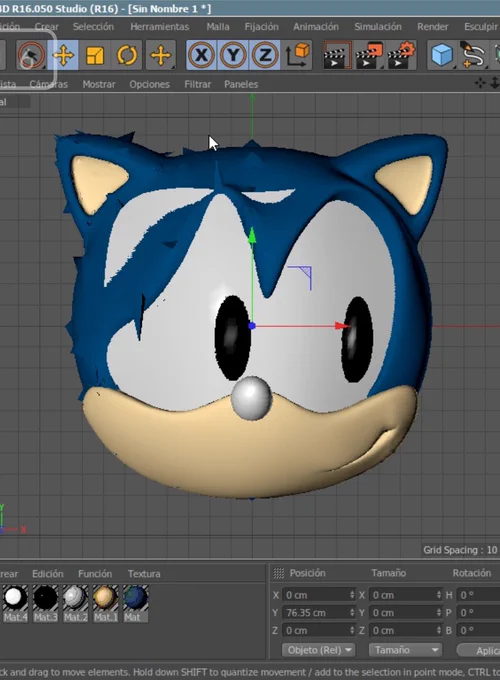Open material manager Textura menu
Viewport: 500px width, 680px height.
(x=144, y=574)
